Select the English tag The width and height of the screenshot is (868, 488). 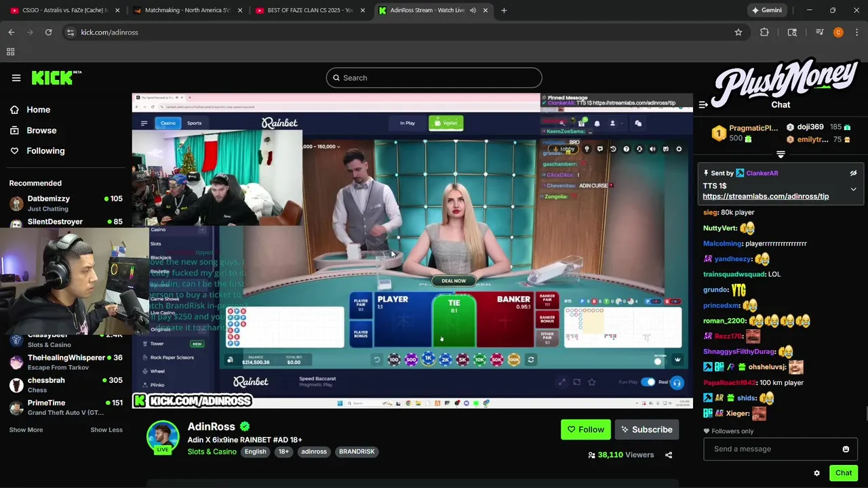click(x=256, y=451)
